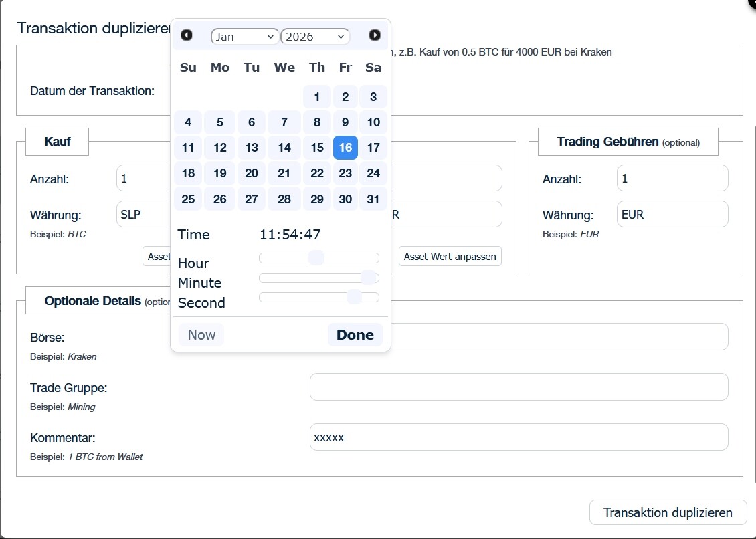Click the Transaktion duplizieren button
Image resolution: width=756 pixels, height=539 pixels.
[667, 512]
